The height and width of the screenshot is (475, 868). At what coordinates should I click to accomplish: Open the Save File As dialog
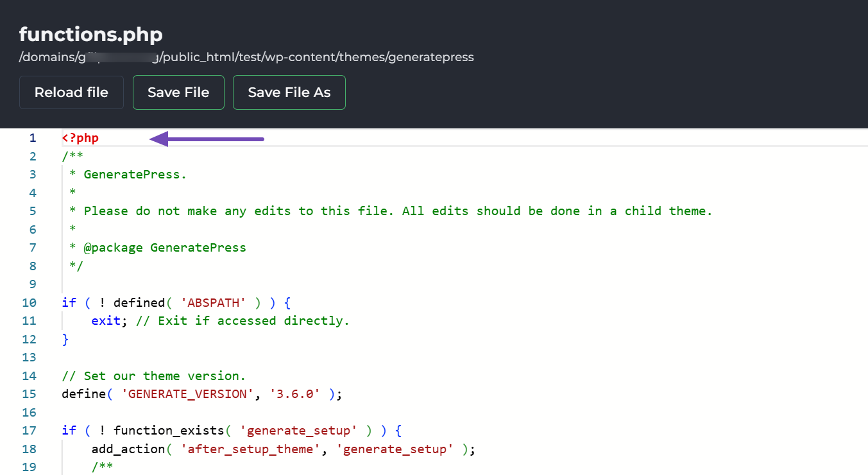(x=289, y=92)
